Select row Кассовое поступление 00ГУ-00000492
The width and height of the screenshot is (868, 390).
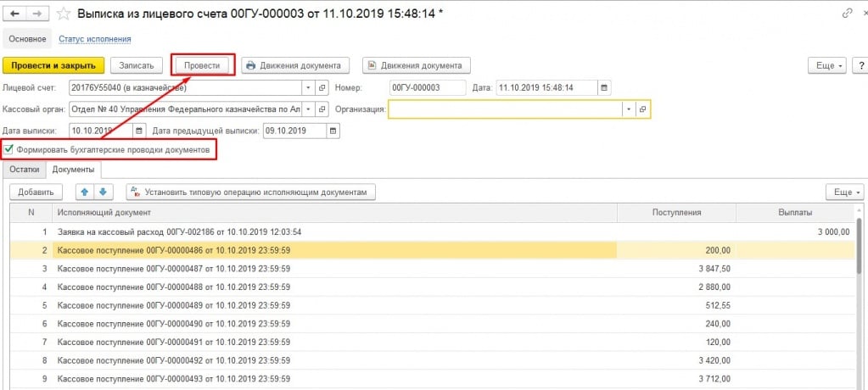(x=432, y=360)
